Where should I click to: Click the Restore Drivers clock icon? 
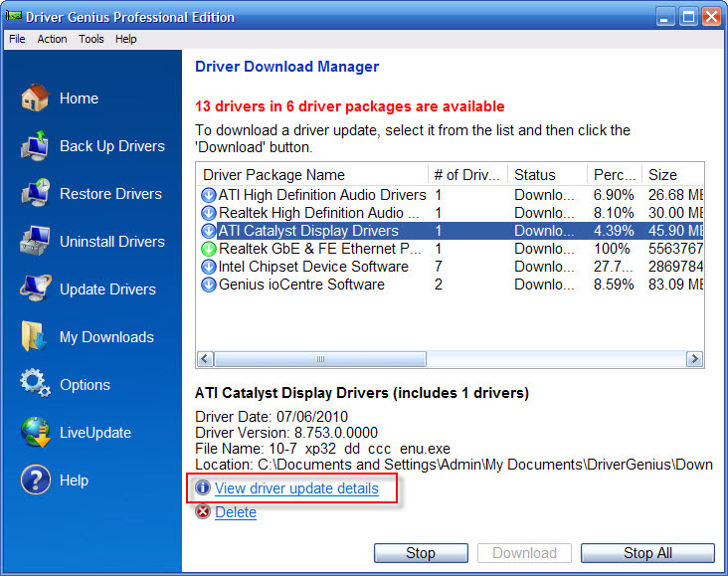(35, 193)
